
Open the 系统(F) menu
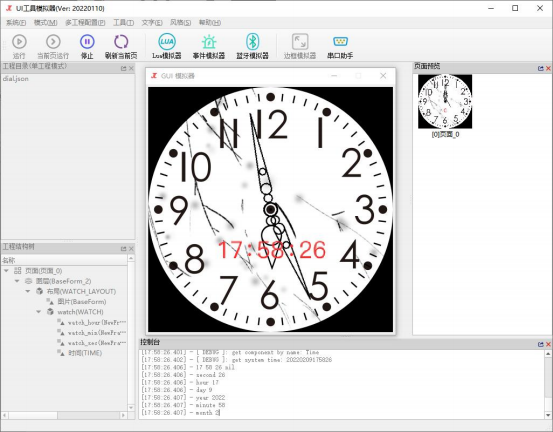[x=16, y=23]
